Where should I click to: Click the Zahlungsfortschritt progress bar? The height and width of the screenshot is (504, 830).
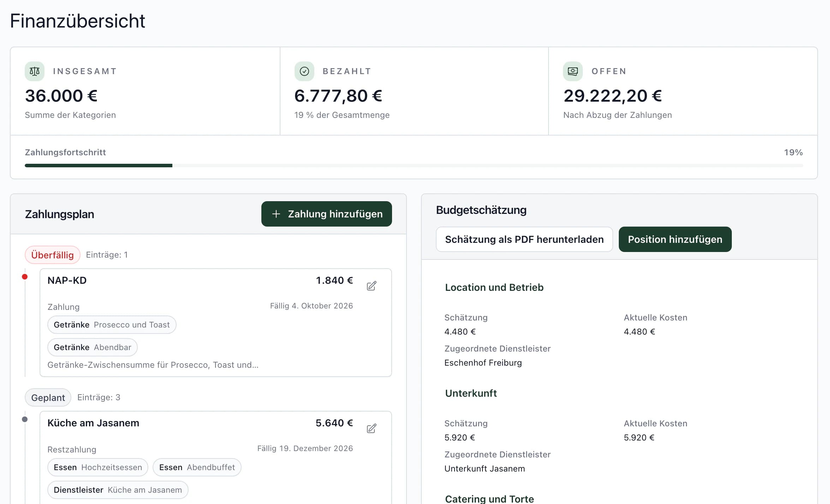(x=414, y=166)
